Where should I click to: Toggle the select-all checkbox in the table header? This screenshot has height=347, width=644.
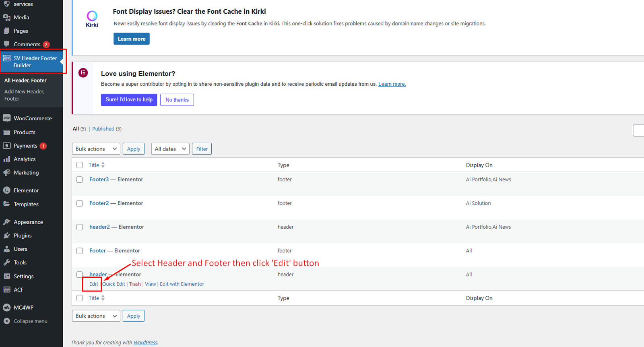(x=80, y=165)
